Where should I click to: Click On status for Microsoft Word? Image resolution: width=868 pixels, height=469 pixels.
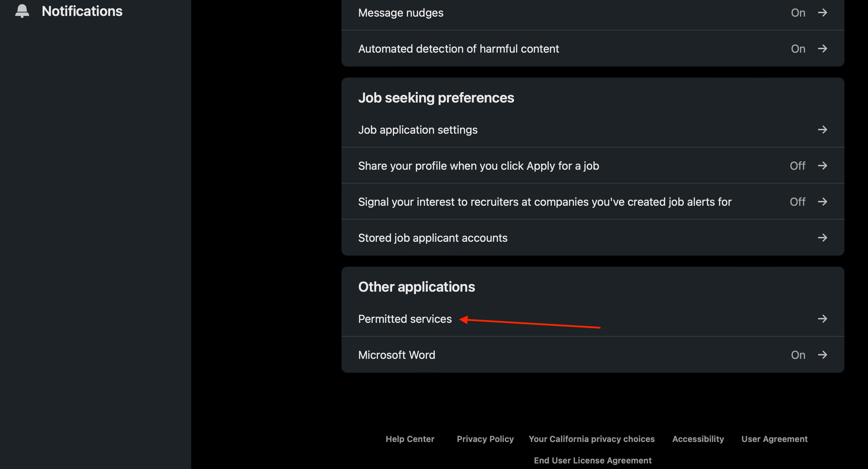798,355
